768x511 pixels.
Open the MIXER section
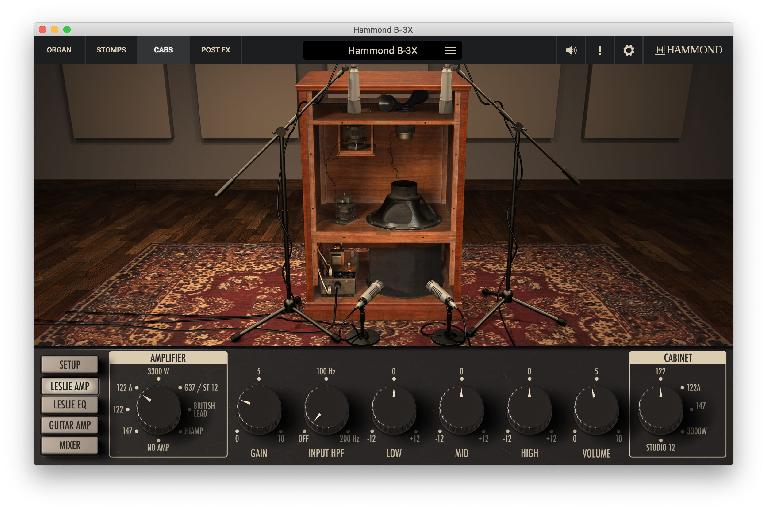tap(70, 445)
